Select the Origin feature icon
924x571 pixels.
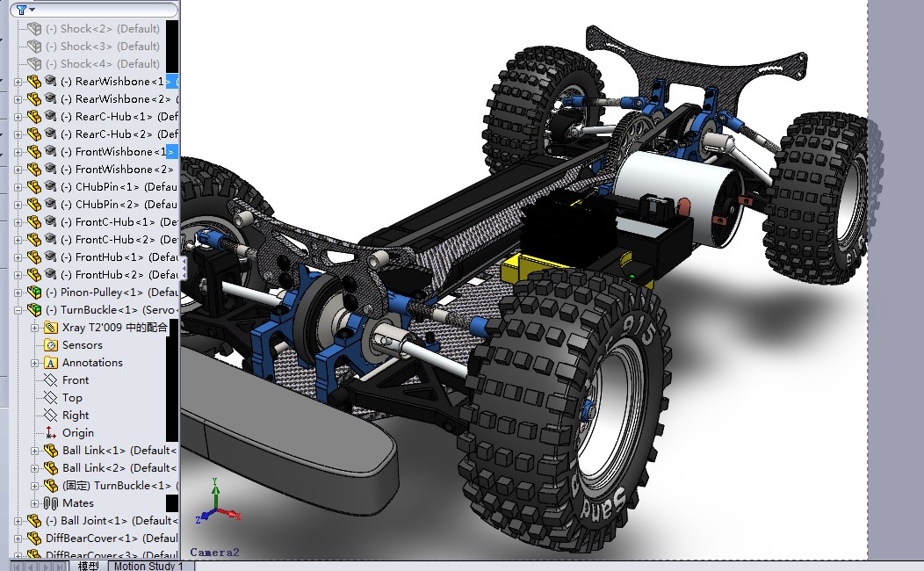pyautogui.click(x=49, y=432)
